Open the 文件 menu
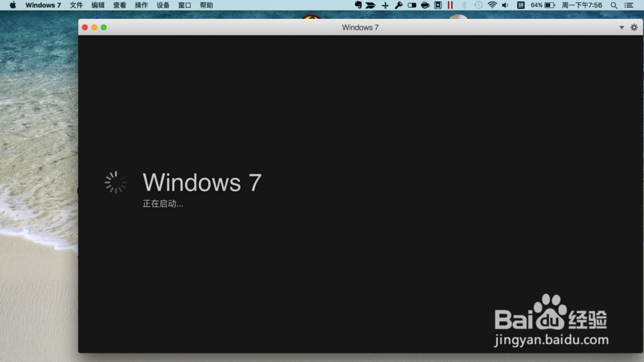Viewport: 644px width, 362px height. (76, 5)
